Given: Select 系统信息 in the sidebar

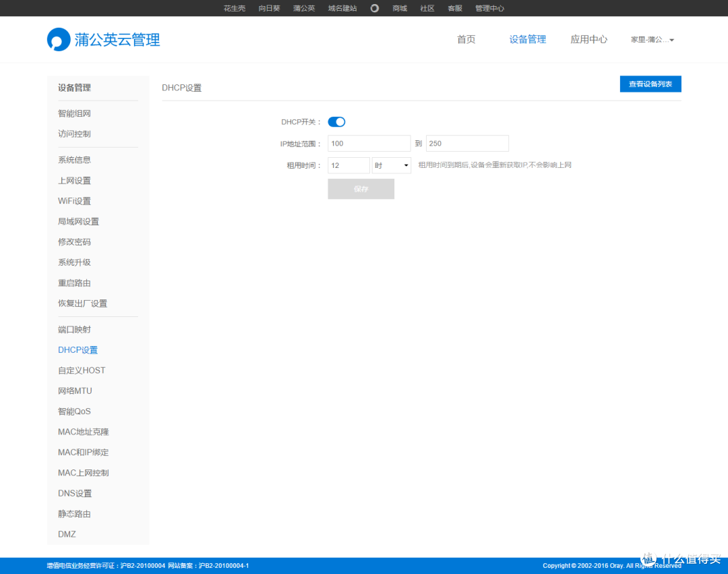Looking at the screenshot, I should pyautogui.click(x=74, y=160).
